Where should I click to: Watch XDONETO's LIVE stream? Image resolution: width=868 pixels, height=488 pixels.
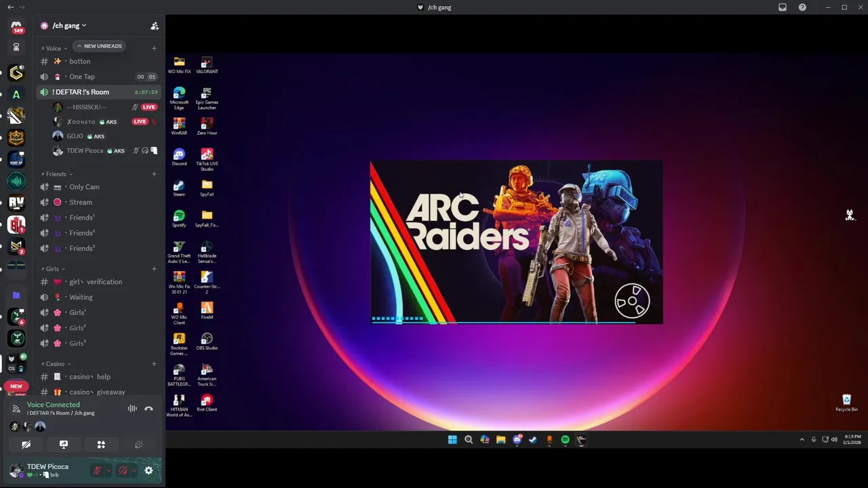point(140,122)
